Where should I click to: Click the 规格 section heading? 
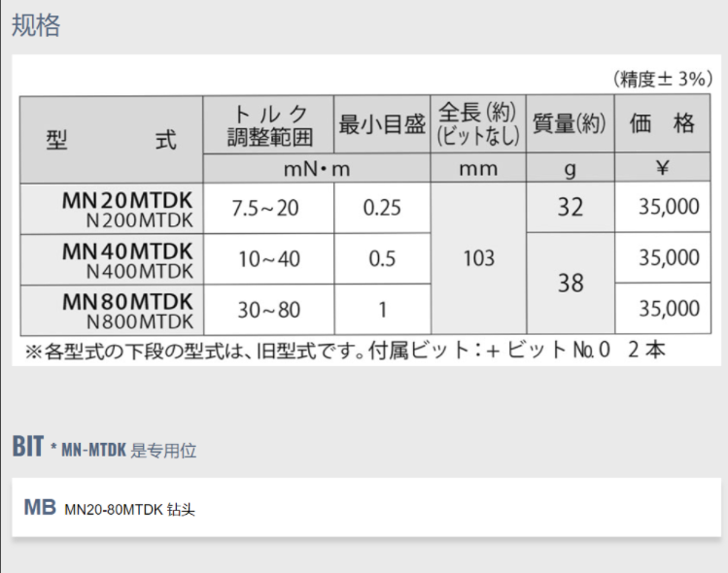click(36, 25)
